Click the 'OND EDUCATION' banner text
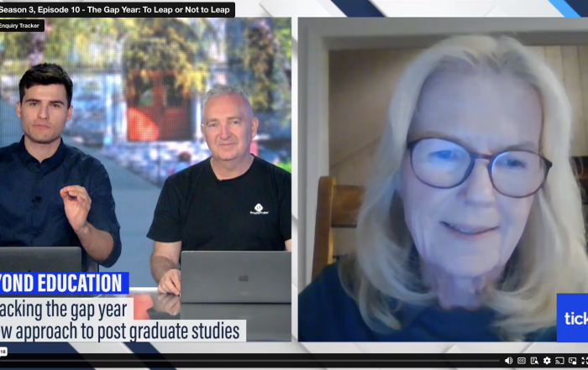The height and width of the screenshot is (370, 588). (x=61, y=283)
